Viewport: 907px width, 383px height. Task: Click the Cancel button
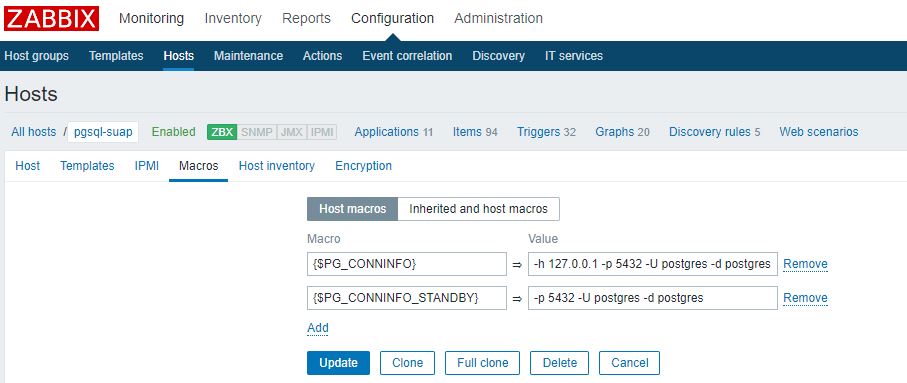click(x=629, y=363)
